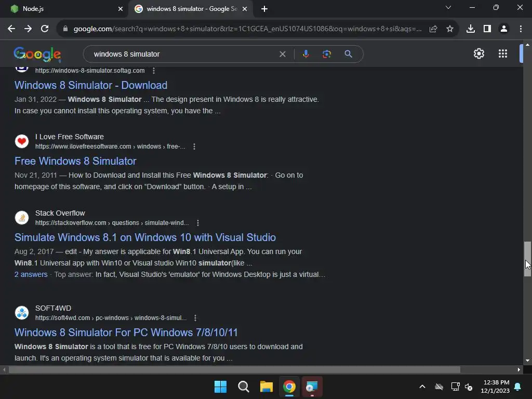Open more options for softag.com result

pyautogui.click(x=154, y=71)
